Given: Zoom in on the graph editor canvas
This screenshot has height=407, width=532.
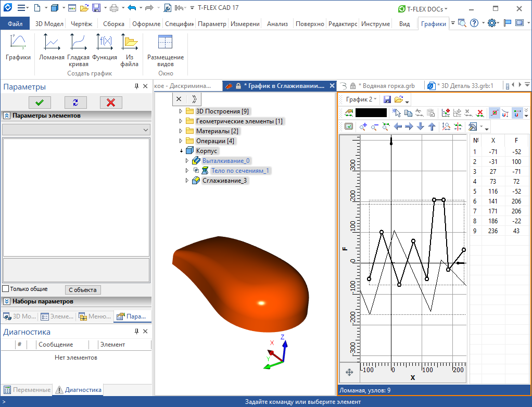Looking at the screenshot, I should (363, 126).
